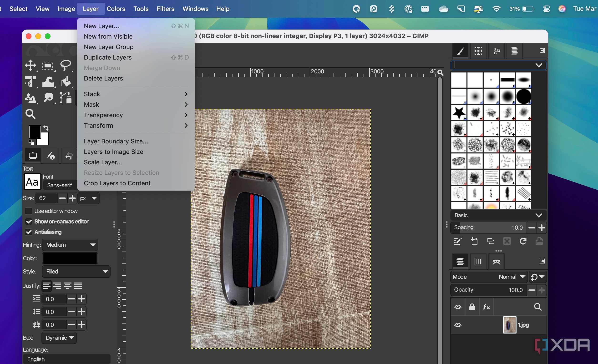Click the edit brush icon
The width and height of the screenshot is (598, 364).
[457, 241]
